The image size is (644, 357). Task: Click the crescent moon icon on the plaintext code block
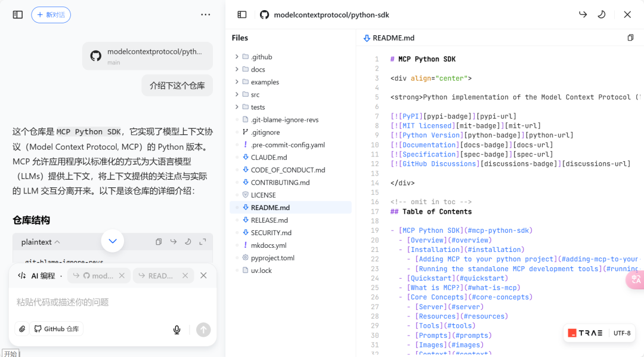click(188, 242)
